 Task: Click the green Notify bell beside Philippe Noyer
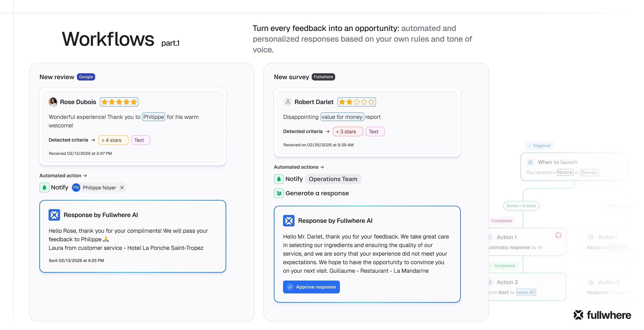44,187
